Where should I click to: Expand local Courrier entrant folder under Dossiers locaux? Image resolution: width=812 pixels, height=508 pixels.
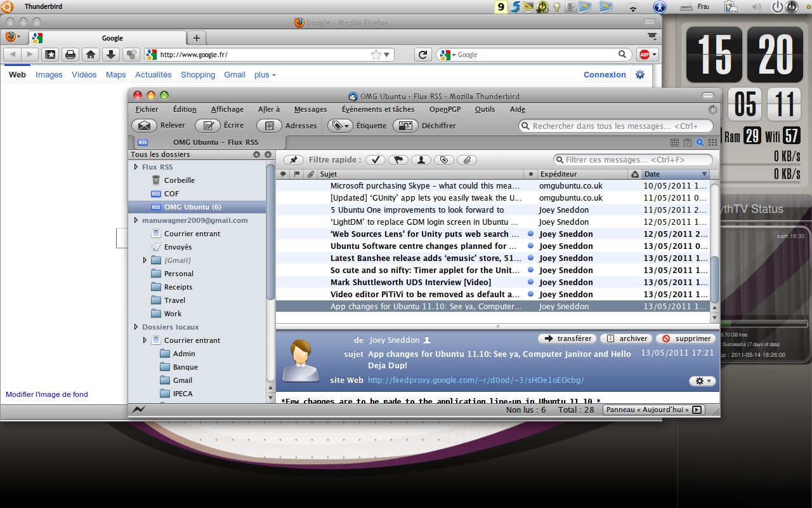(x=145, y=340)
